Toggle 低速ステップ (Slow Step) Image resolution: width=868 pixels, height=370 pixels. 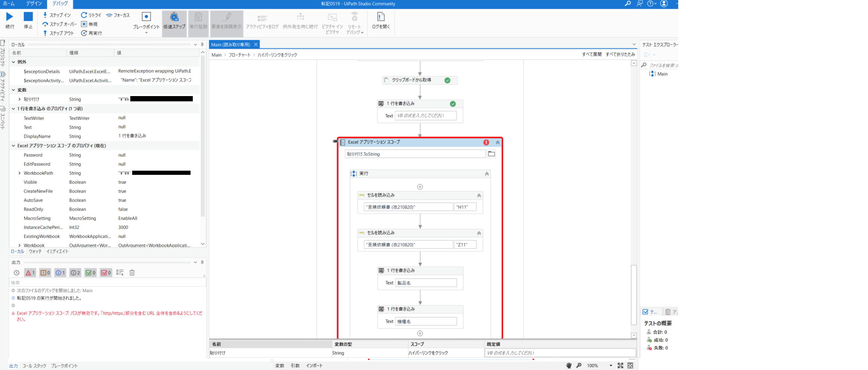(174, 23)
